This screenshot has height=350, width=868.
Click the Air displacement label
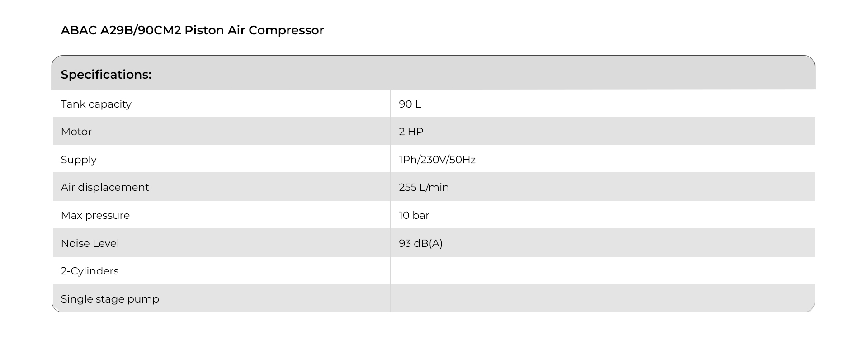pos(104,187)
